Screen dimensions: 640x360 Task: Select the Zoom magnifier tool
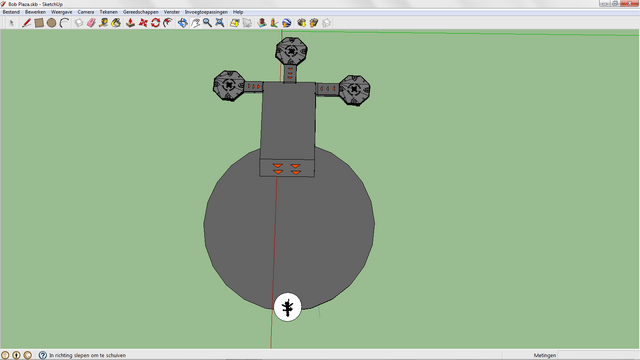pyautogui.click(x=207, y=23)
